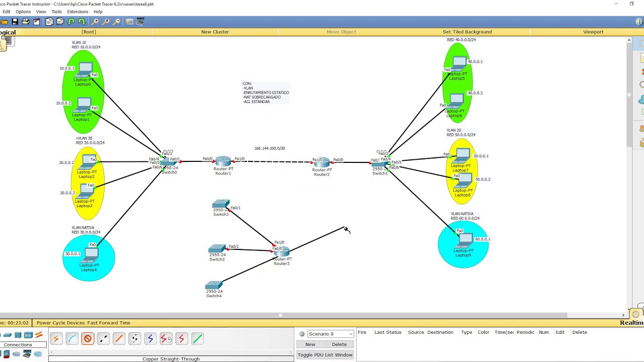Image resolution: width=644 pixels, height=362 pixels.
Task: Copy selection with the Copy toolbar icon
Action: coord(49,22)
